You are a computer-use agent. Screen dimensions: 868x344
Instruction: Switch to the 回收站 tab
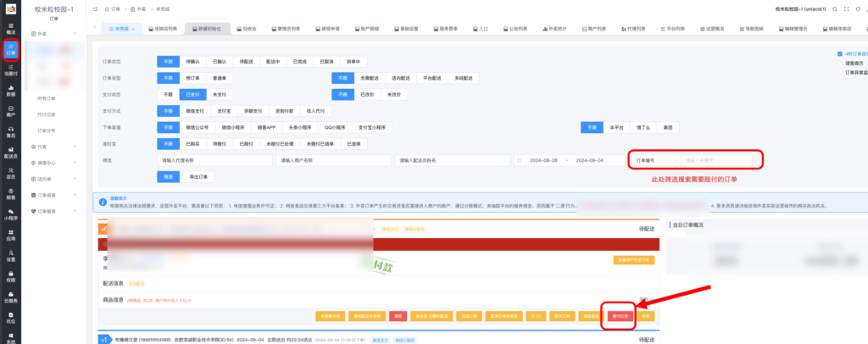point(247,28)
